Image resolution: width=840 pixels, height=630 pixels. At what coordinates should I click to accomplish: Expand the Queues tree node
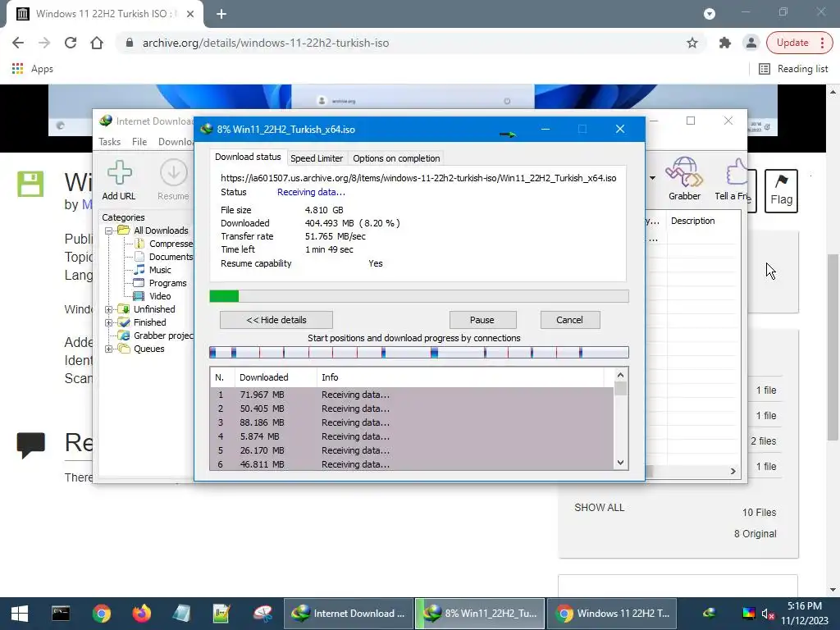(x=109, y=349)
